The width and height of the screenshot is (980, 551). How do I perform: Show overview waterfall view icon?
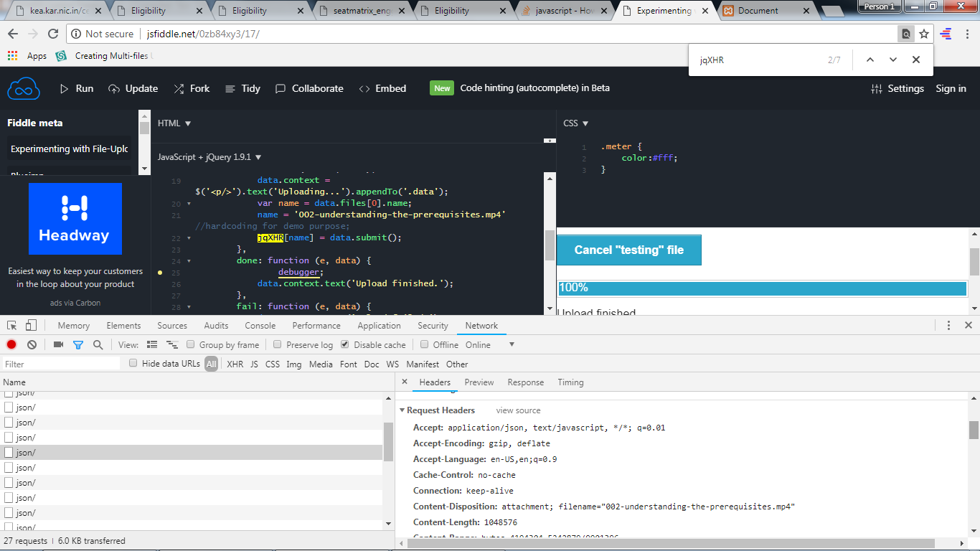coord(171,345)
